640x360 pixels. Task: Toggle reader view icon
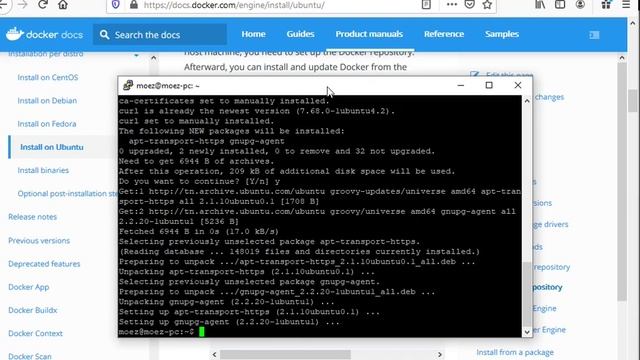pyautogui.click(x=426, y=5)
